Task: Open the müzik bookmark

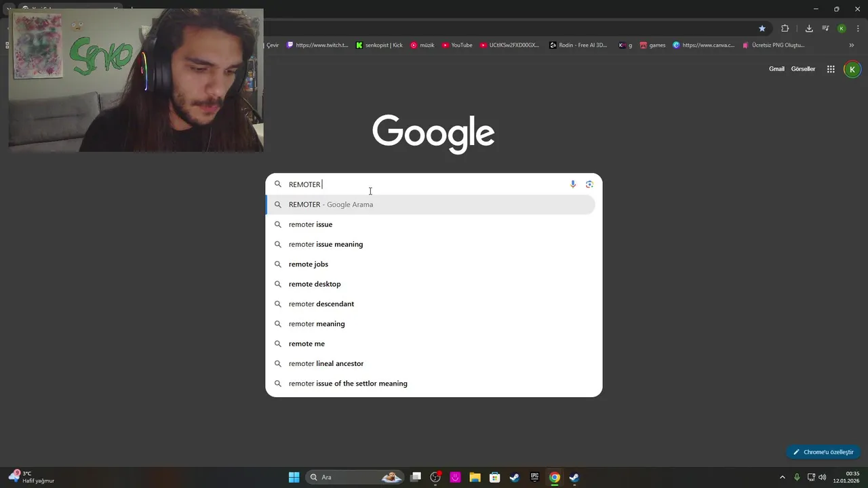Action: point(422,45)
